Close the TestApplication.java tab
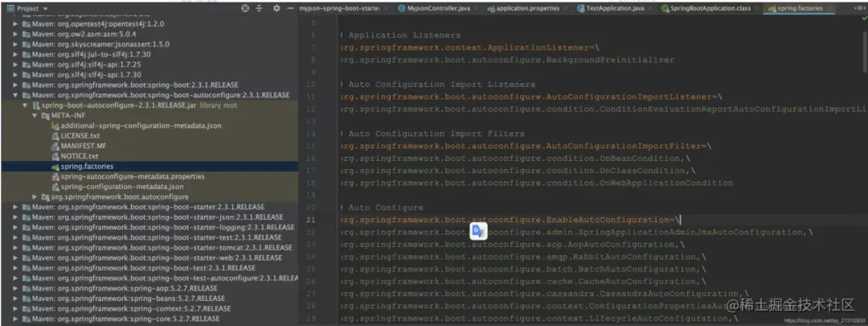Screen dimensions: 868x326 click(652, 9)
